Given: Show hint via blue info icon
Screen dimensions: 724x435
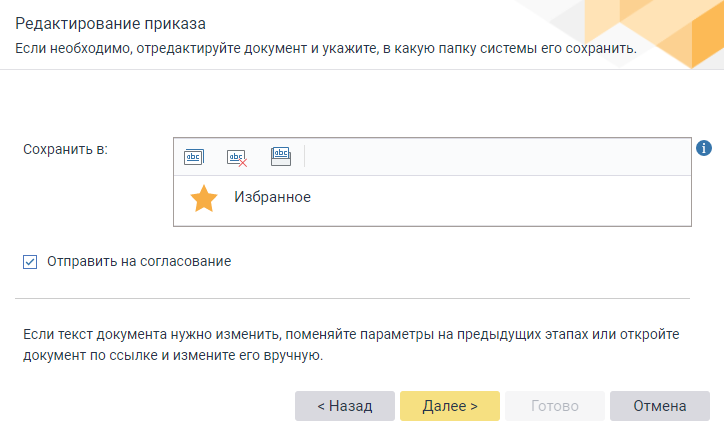Looking at the screenshot, I should [704, 148].
